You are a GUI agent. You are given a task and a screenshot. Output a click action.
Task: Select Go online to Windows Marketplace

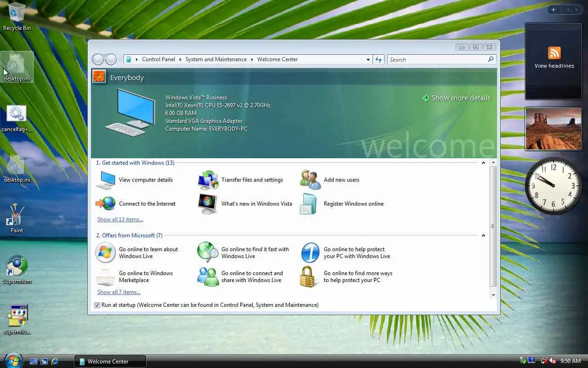point(135,276)
